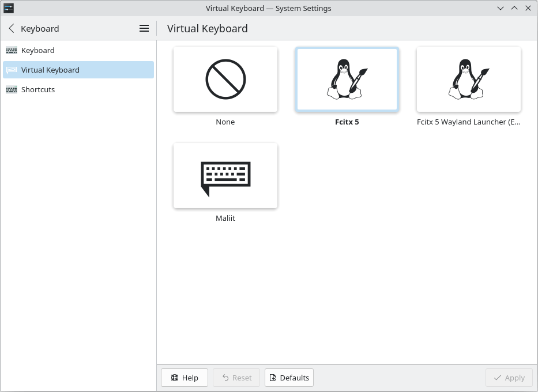Screen dimensions: 538x392
Task: Choose the Maliit keyboard thumbnail
Action: coord(225,176)
